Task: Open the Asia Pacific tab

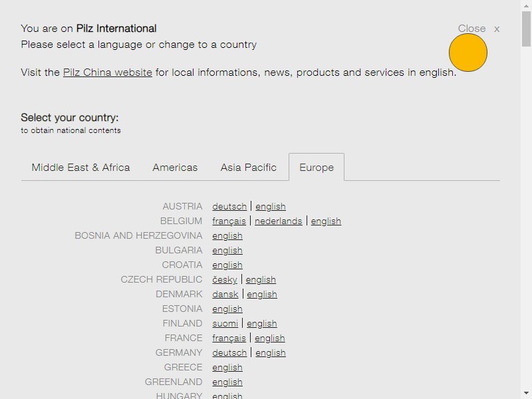Action: (248, 168)
